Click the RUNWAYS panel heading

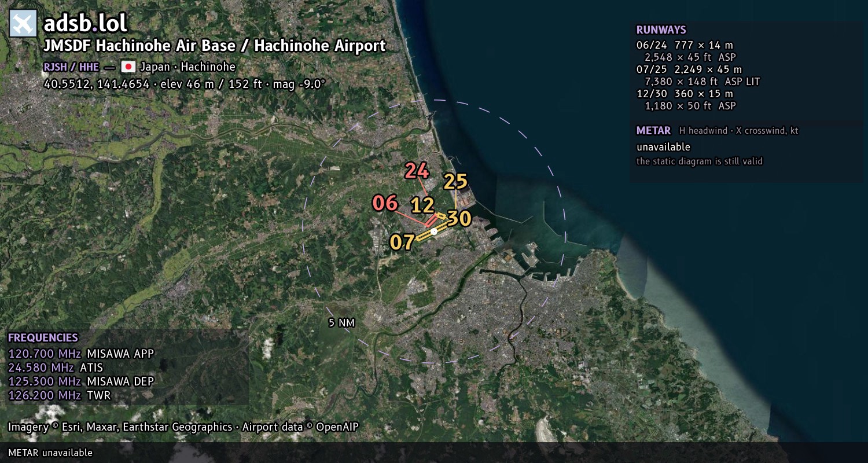[x=661, y=30]
